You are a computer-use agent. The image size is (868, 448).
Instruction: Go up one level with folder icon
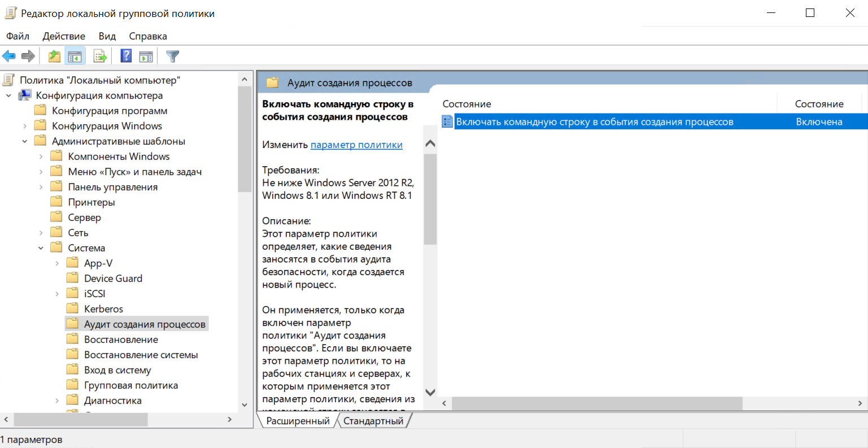click(x=54, y=56)
